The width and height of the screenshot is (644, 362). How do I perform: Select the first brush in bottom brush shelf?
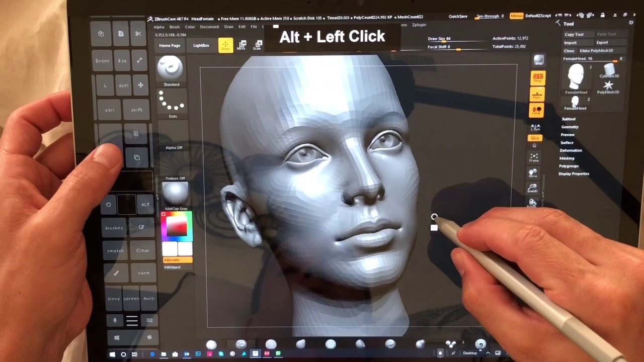[x=211, y=344]
